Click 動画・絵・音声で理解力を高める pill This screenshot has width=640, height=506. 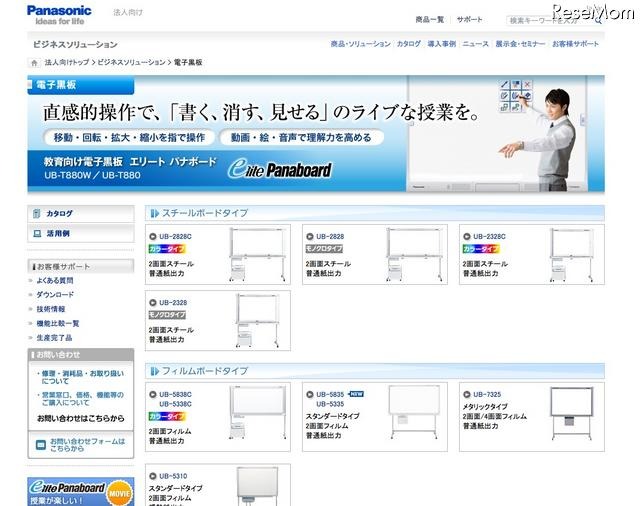[301, 138]
